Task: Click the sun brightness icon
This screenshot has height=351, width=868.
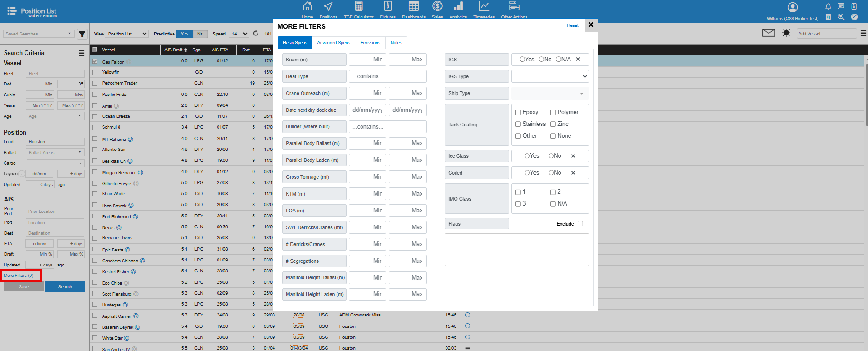Action: pos(786,33)
